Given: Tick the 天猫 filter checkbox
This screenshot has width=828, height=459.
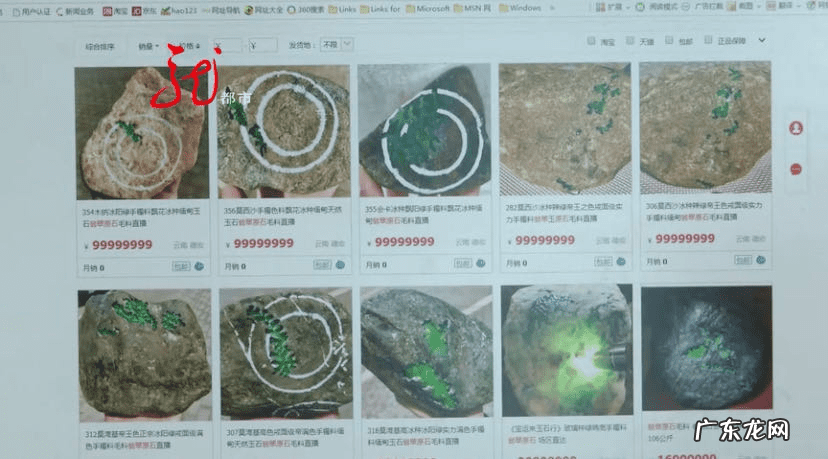Looking at the screenshot, I should (631, 42).
